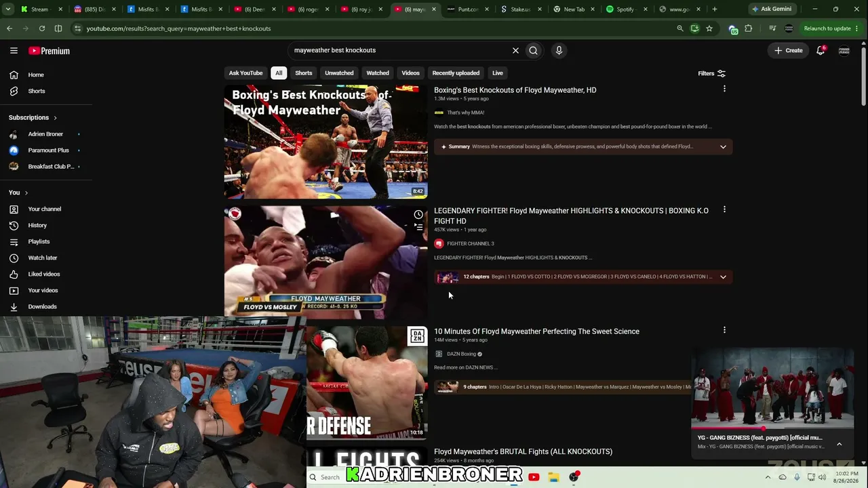Expand the YG GANG BIZNESS miniplayer
Viewport: 868px width, 488px height.
[839, 444]
